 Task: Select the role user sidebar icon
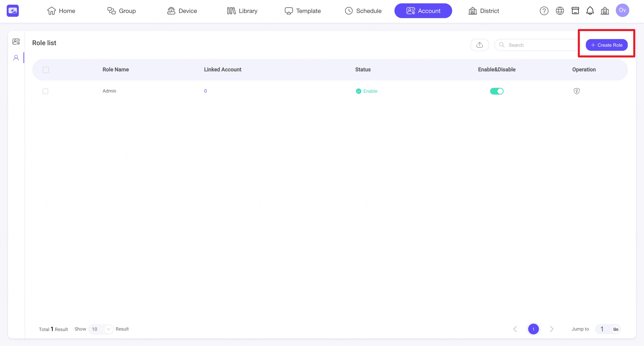click(16, 58)
